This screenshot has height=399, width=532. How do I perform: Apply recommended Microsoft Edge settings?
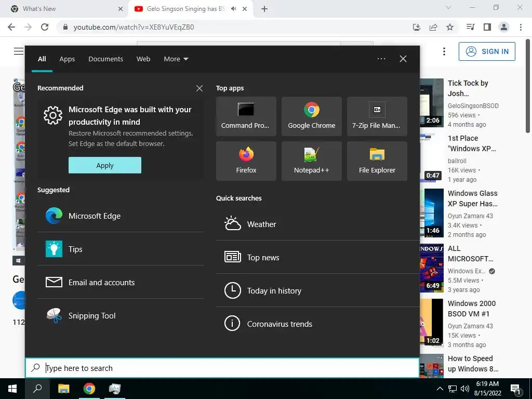[105, 165]
